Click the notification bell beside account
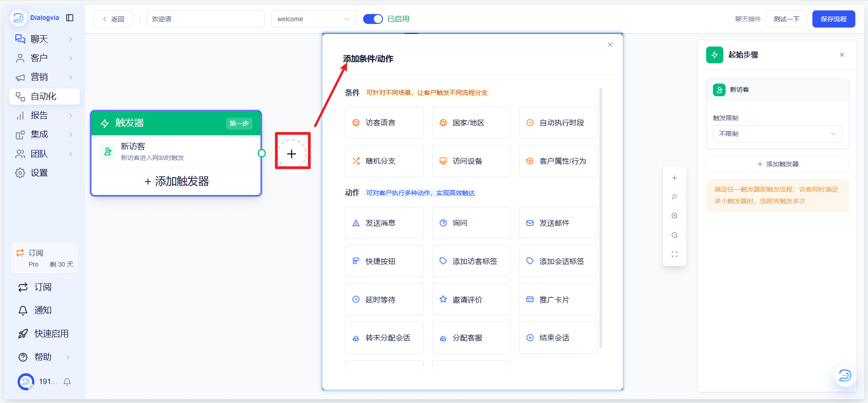This screenshot has width=868, height=403. 67,382
